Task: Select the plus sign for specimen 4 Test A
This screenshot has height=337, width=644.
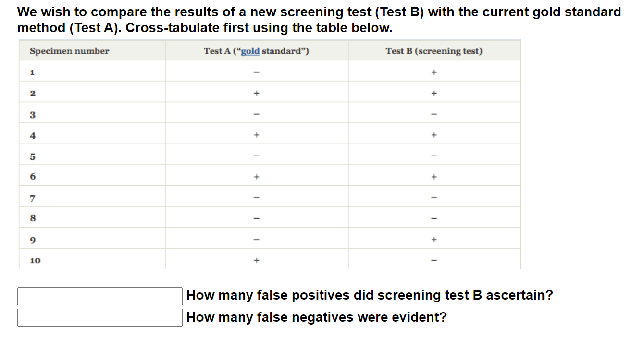Action: (x=256, y=134)
